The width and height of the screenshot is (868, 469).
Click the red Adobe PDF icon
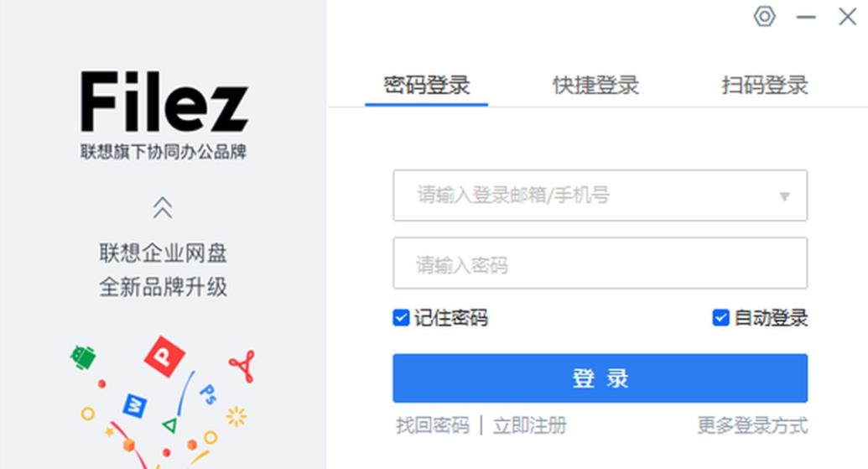242,366
